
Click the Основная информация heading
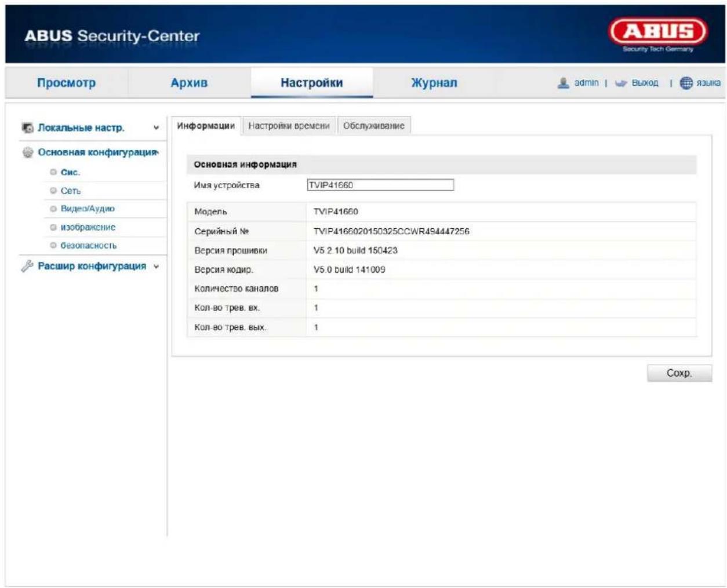click(x=245, y=165)
